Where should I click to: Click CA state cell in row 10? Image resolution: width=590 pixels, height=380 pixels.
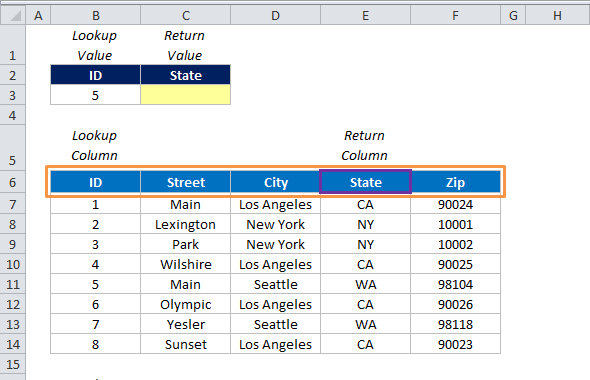tap(365, 264)
